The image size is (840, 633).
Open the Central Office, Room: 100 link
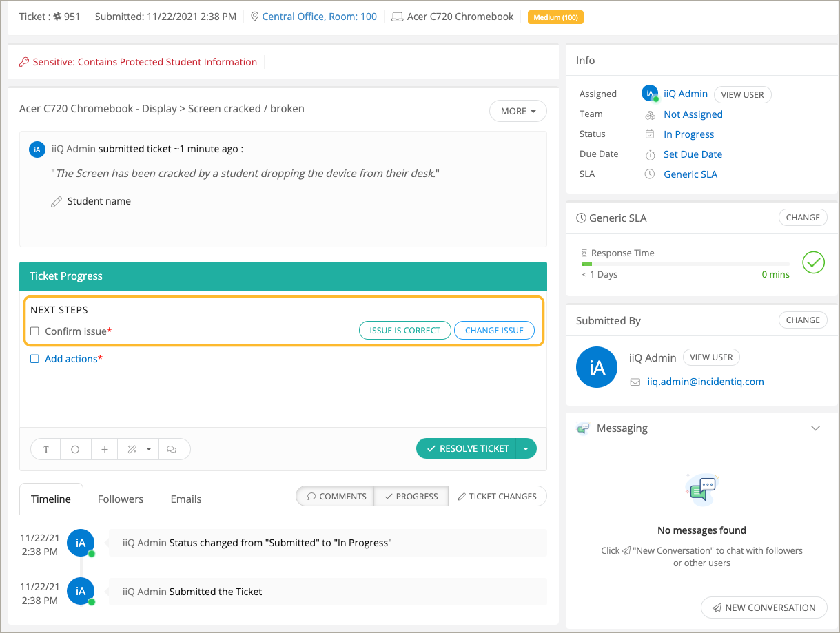tap(319, 17)
